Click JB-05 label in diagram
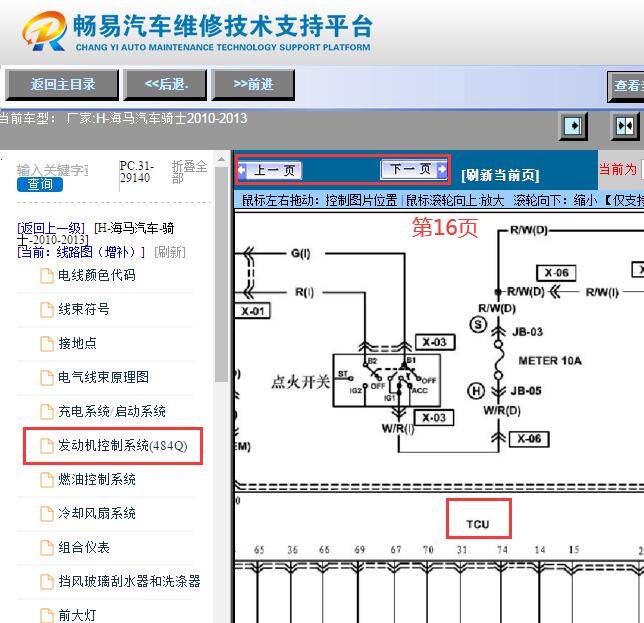 (x=526, y=391)
